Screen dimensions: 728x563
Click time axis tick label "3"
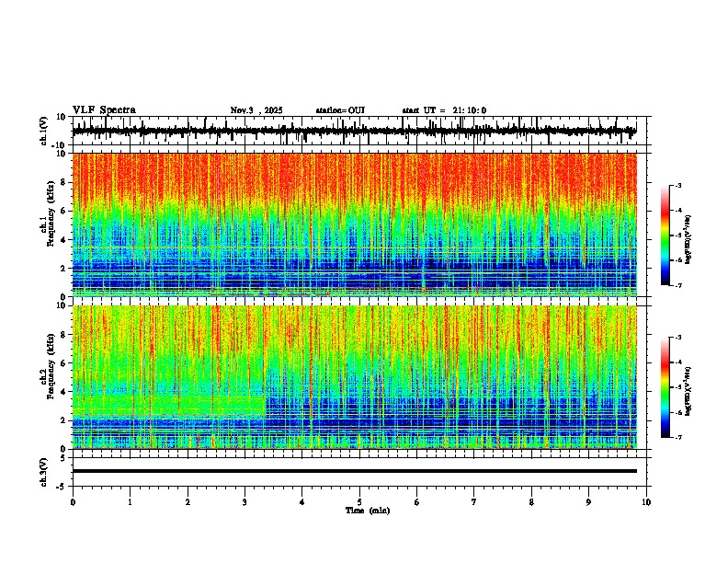(x=245, y=502)
